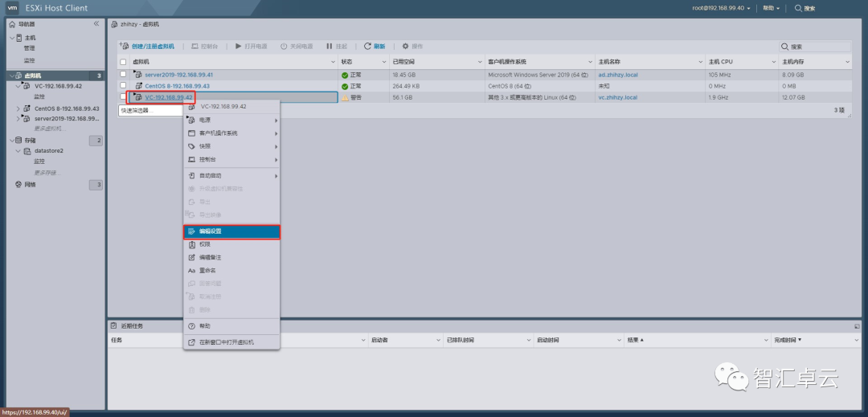The height and width of the screenshot is (417, 868).
Task: Open the 客户机操作系统 submenu in context menu
Action: (x=231, y=133)
